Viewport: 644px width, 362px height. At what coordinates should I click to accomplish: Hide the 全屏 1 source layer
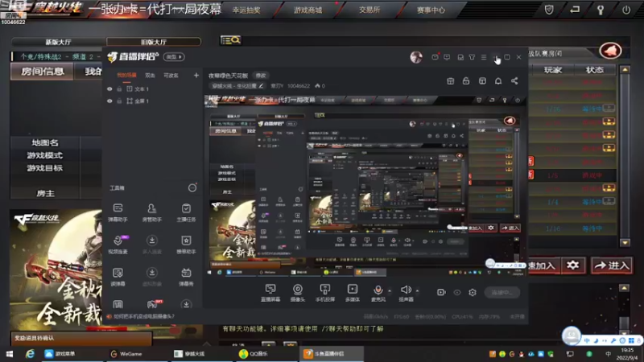[x=109, y=101]
